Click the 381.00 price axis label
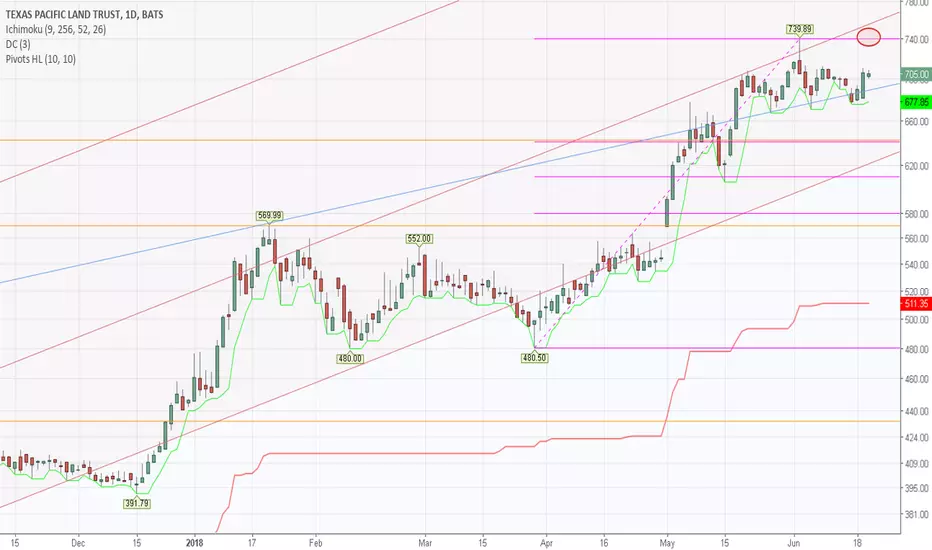This screenshot has width=932, height=550. pos(916,514)
